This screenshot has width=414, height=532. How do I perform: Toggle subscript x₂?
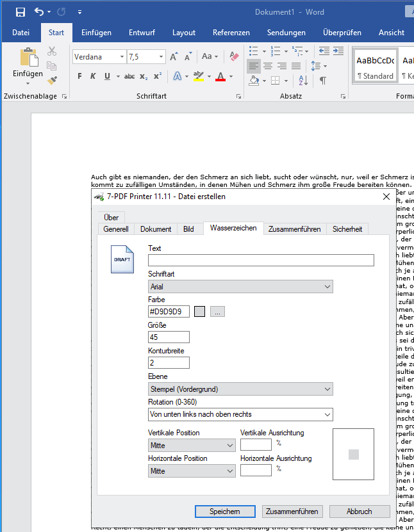(x=144, y=77)
